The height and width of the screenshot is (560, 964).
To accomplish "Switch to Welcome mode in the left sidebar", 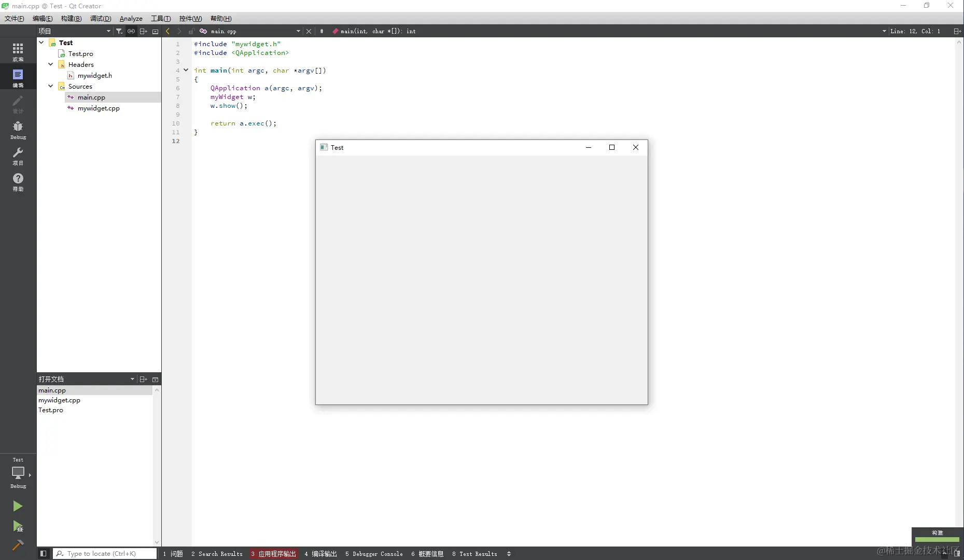I will click(x=18, y=51).
